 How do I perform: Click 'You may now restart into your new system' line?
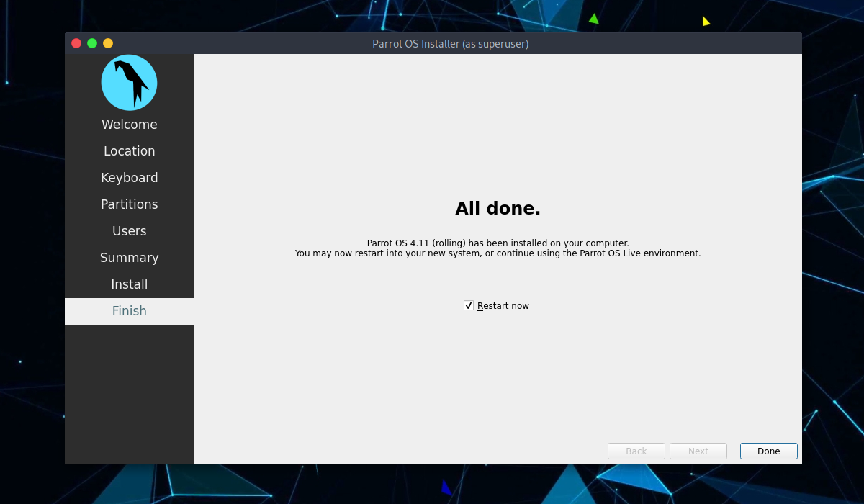tap(498, 253)
